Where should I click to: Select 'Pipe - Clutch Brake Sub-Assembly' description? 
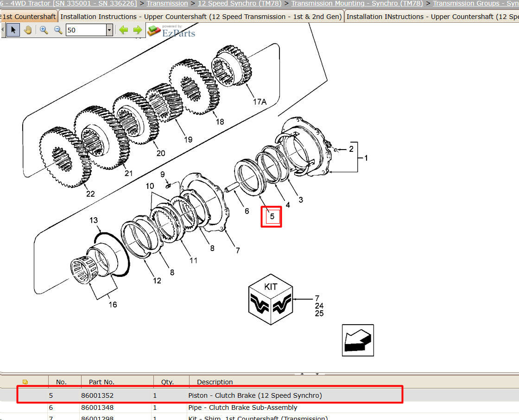pyautogui.click(x=243, y=408)
